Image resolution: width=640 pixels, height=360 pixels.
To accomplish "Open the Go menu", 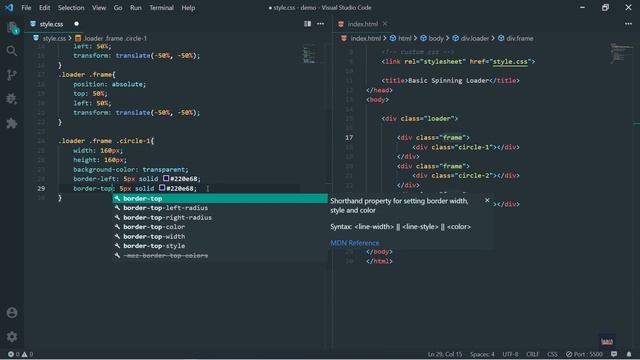I will click(118, 8).
